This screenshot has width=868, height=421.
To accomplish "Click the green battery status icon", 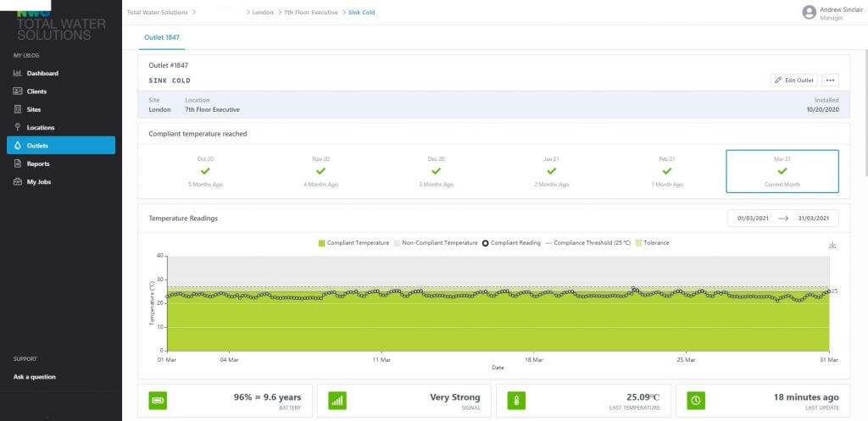I will [158, 401].
